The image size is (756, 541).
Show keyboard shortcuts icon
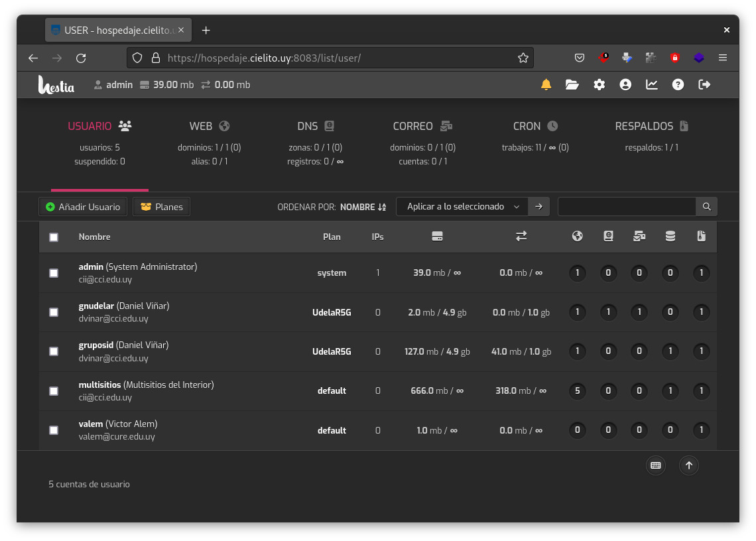[x=656, y=465]
